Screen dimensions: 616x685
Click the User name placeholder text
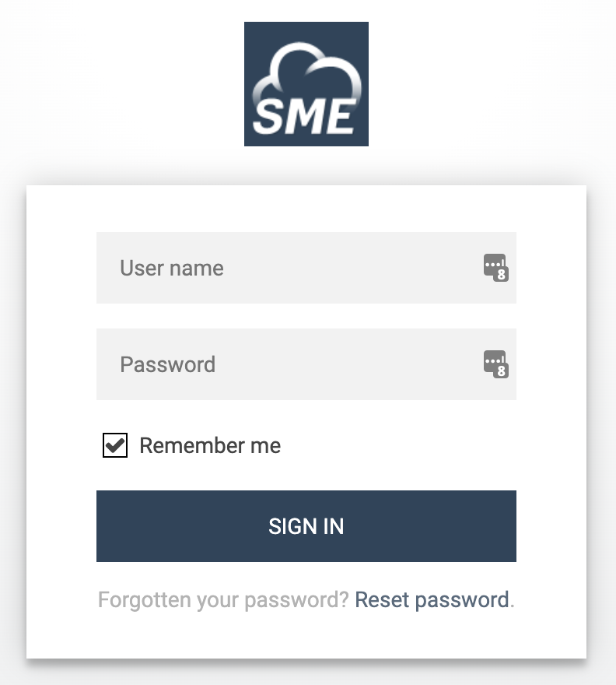172,268
